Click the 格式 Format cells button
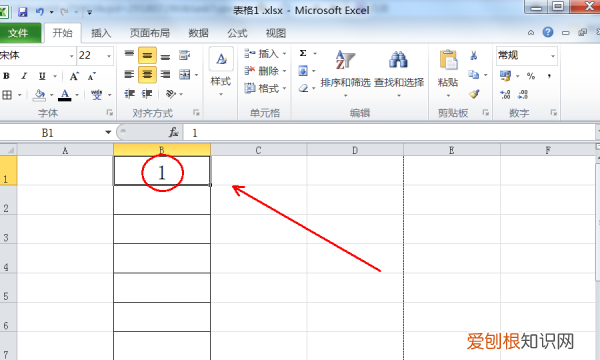The height and width of the screenshot is (360, 600). pos(265,89)
